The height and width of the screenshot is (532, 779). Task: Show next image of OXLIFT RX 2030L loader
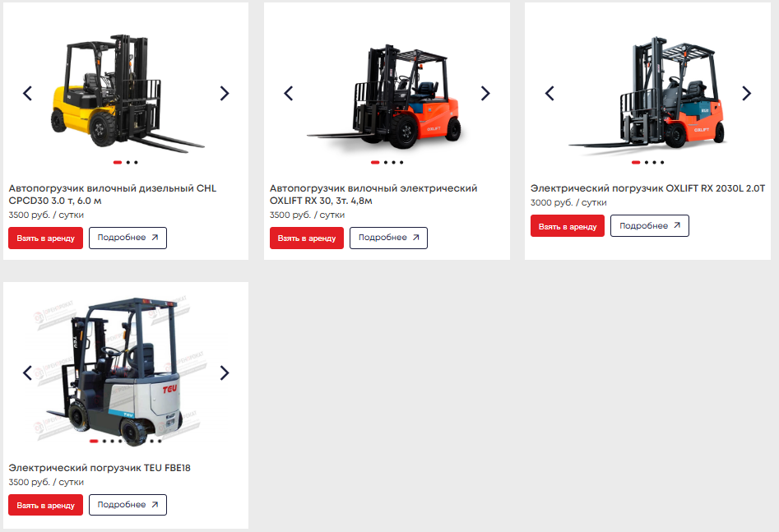click(x=746, y=93)
